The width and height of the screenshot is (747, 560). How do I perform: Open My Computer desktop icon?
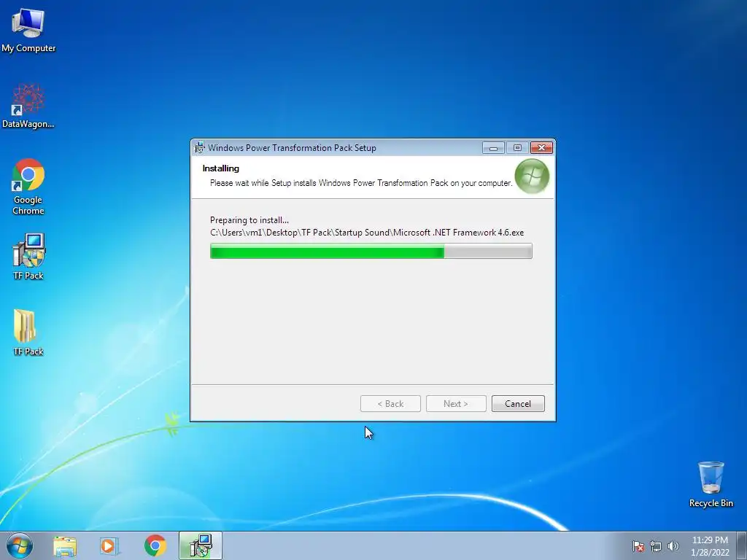[x=28, y=29]
